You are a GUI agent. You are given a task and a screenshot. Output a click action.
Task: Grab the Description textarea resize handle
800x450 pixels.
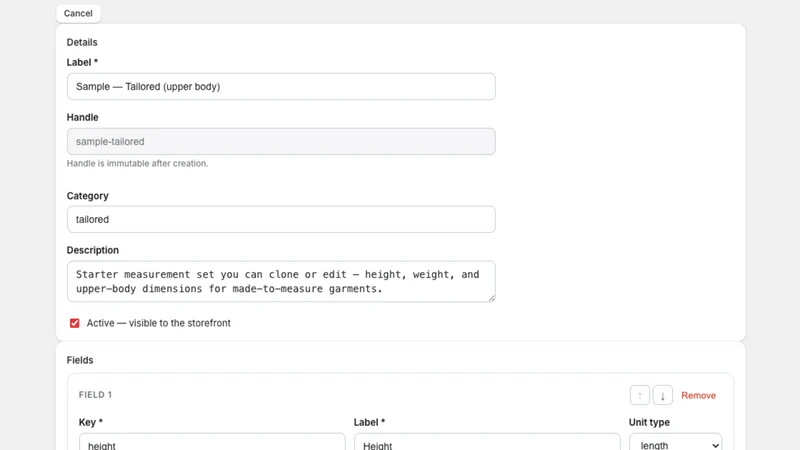click(491, 298)
